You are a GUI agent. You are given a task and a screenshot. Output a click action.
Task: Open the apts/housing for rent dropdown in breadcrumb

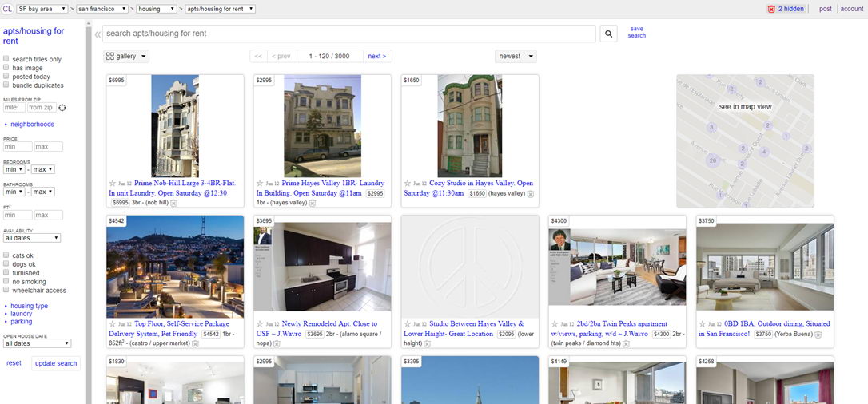(221, 9)
